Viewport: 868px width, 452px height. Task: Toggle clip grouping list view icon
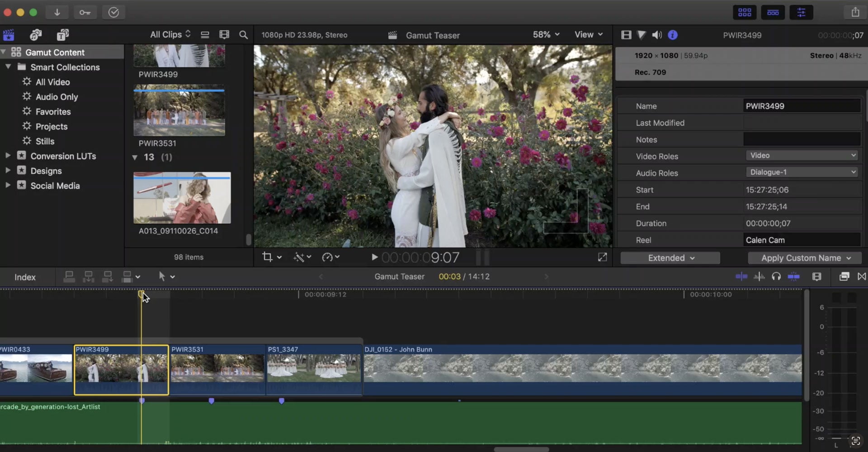205,35
